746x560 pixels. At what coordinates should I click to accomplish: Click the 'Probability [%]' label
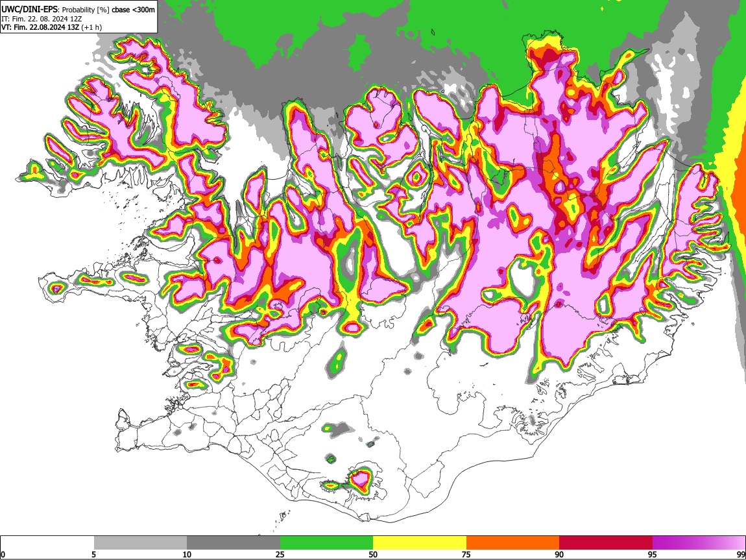coord(86,10)
